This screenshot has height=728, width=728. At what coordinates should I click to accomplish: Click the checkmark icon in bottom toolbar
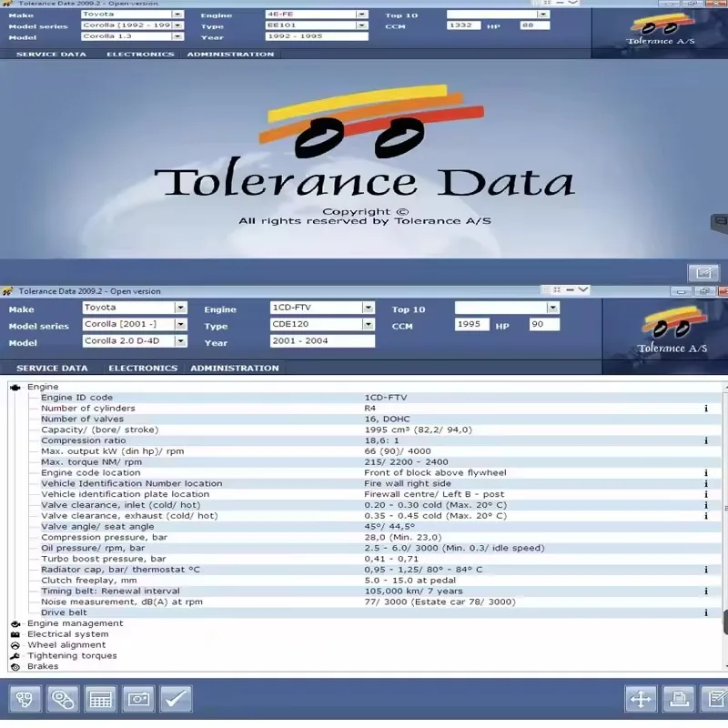[176, 698]
